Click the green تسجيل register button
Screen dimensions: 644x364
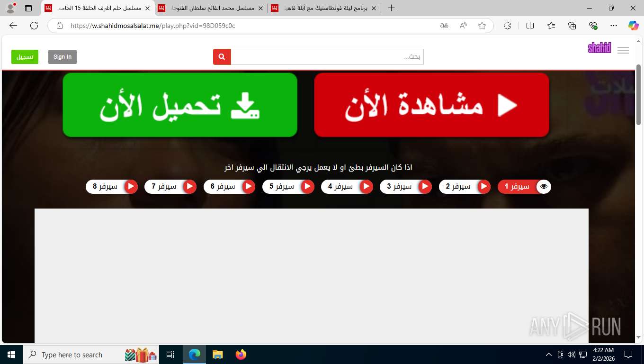pos(25,57)
